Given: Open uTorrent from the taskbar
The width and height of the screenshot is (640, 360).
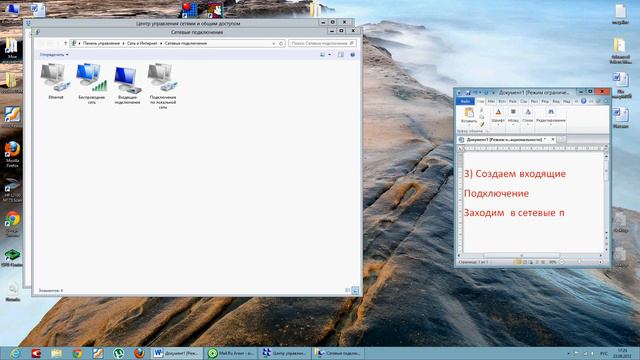Looking at the screenshot, I should [x=118, y=353].
